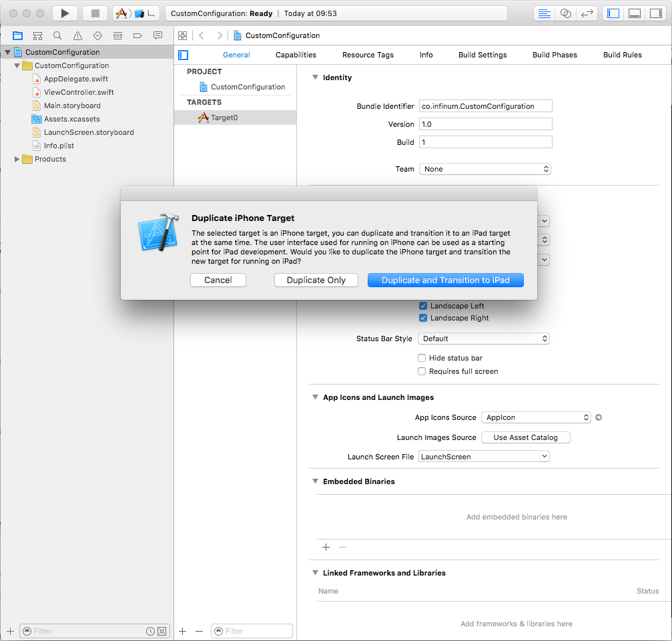Click the Run (play) button

tap(65, 13)
